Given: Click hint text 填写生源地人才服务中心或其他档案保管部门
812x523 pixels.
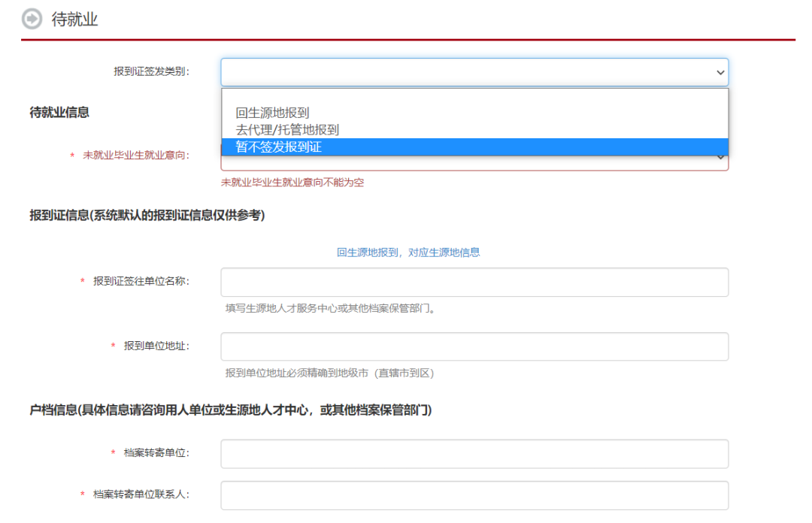Looking at the screenshot, I should click(329, 308).
